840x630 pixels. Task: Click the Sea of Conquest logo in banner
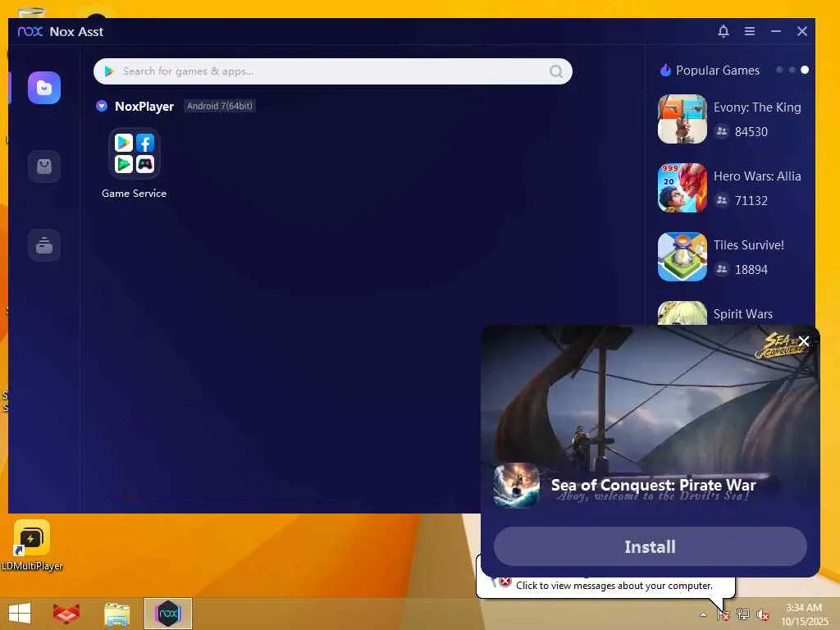[781, 345]
